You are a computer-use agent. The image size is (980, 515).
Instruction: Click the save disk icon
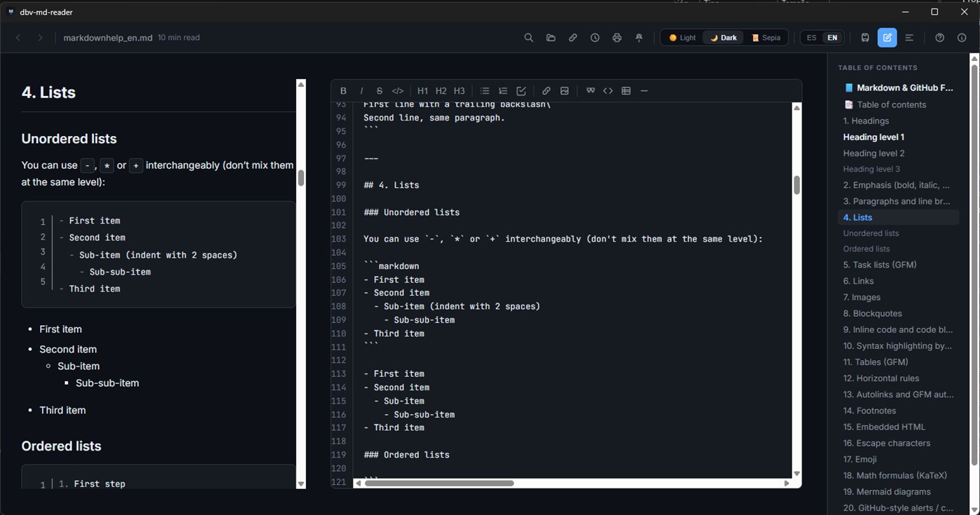click(865, 38)
